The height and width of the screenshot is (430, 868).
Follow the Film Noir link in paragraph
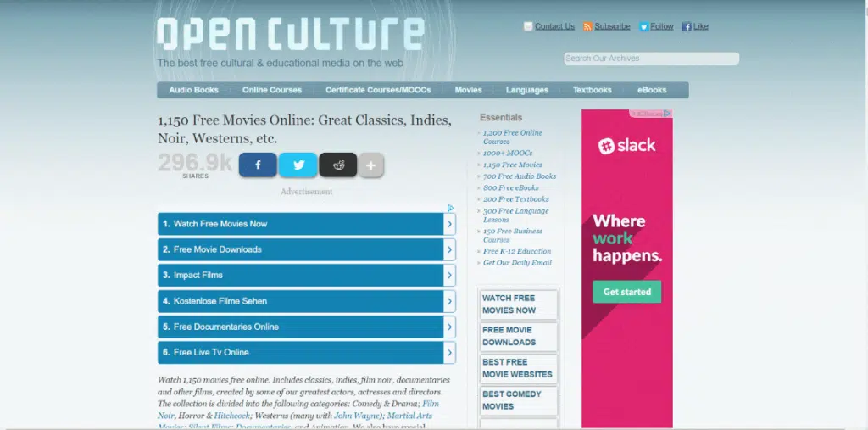430,404
